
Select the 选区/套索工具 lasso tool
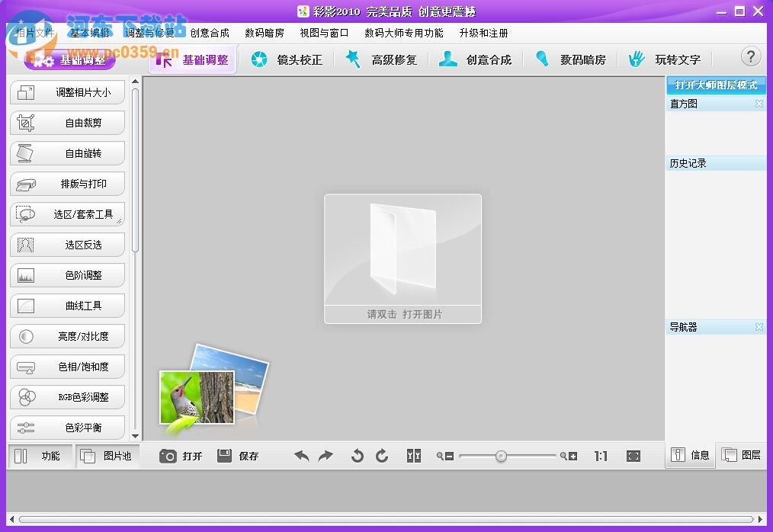67,214
